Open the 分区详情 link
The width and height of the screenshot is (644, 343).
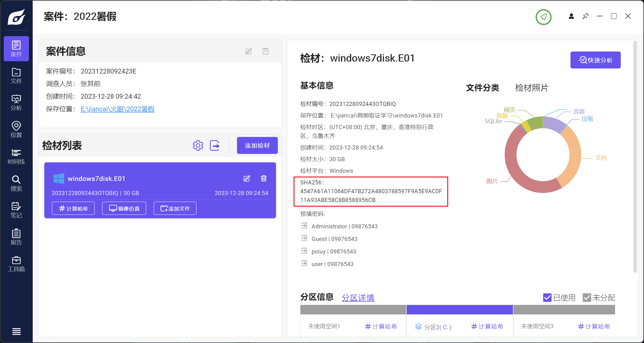(x=358, y=297)
